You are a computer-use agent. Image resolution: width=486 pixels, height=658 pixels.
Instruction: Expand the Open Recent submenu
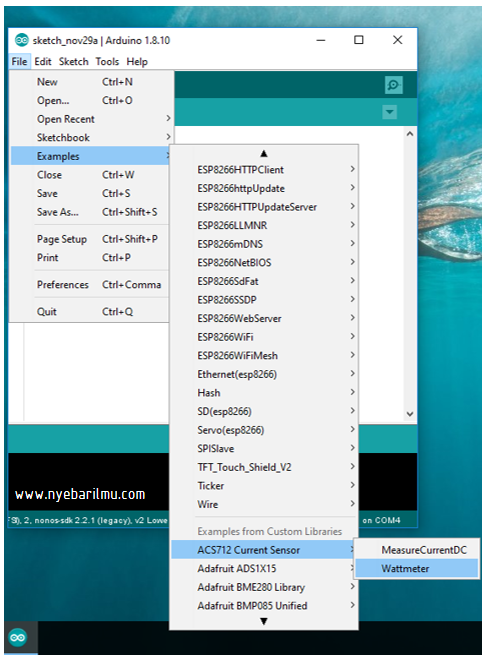pos(90,119)
